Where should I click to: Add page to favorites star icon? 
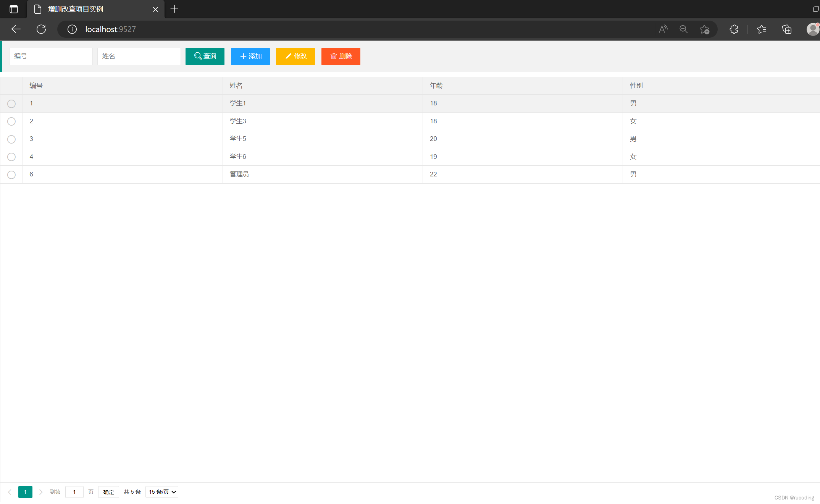tap(704, 29)
